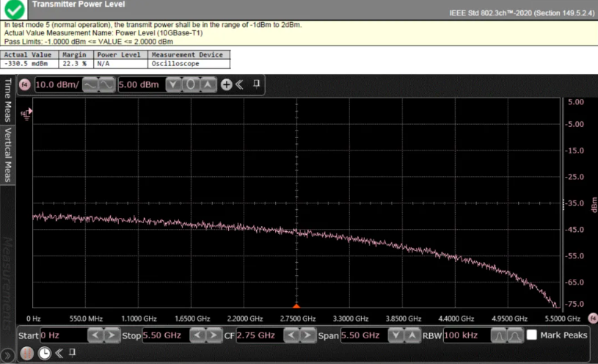Screen dimensions: 598x364
Task: Open the Time Meas side tab
Action: (8, 100)
